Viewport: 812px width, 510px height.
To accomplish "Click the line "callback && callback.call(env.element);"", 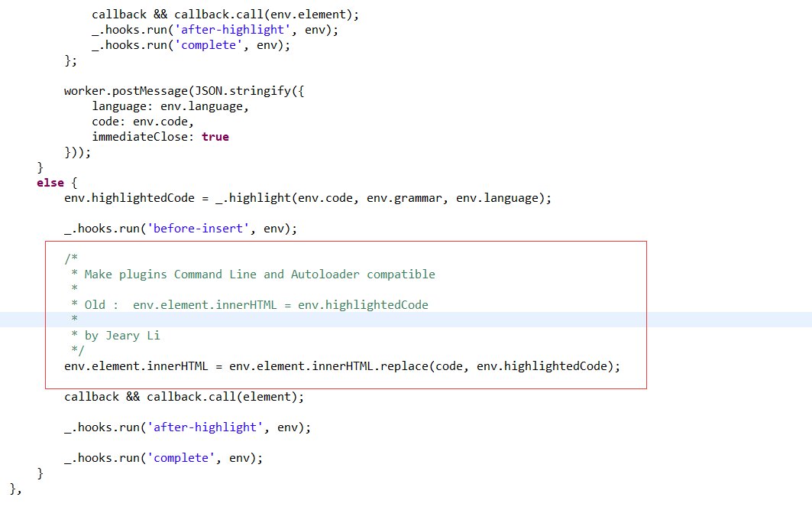I will pyautogui.click(x=225, y=15).
